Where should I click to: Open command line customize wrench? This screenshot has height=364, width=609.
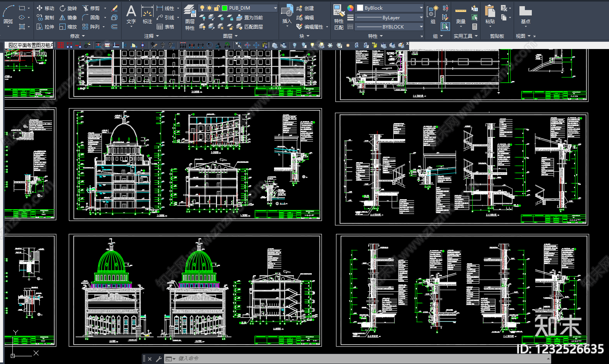tap(158, 359)
